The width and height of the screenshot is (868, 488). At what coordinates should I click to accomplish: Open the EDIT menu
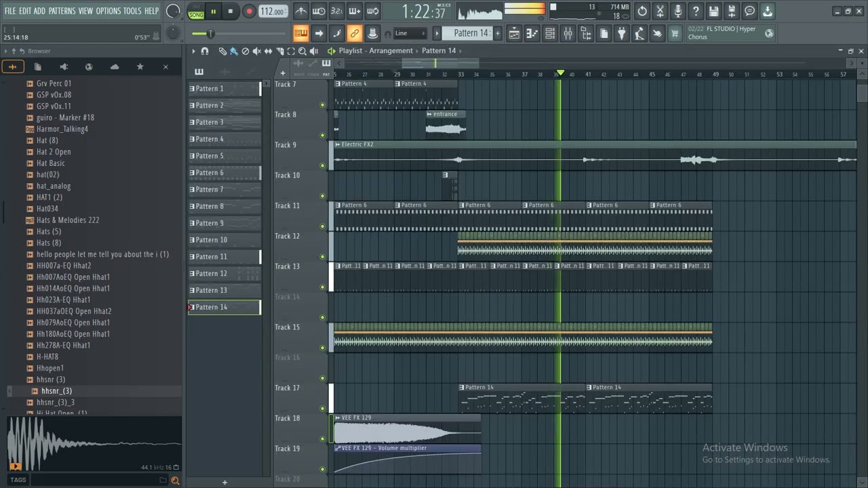point(25,11)
